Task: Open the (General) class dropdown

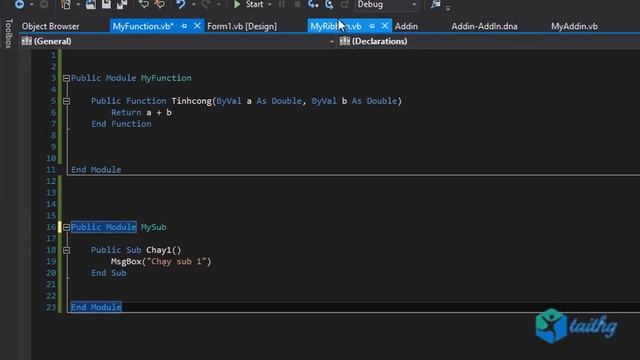Action: (178, 41)
